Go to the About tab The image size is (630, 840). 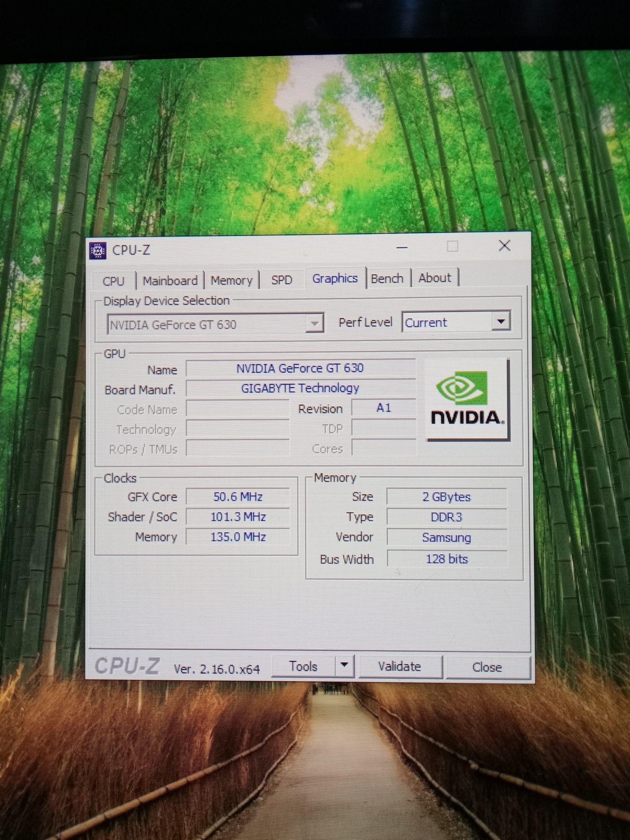coord(435,278)
